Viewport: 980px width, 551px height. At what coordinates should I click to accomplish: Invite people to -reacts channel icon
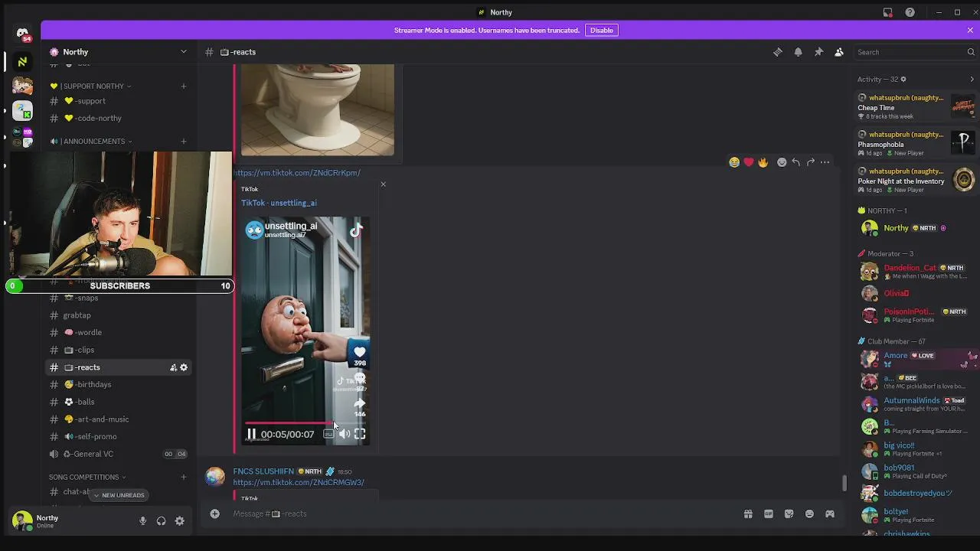point(173,367)
